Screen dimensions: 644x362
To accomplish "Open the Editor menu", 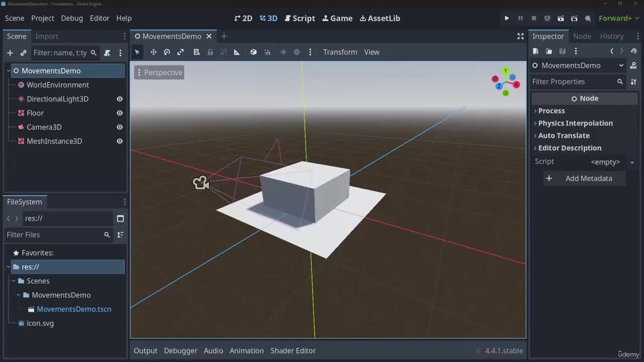I will click(100, 18).
